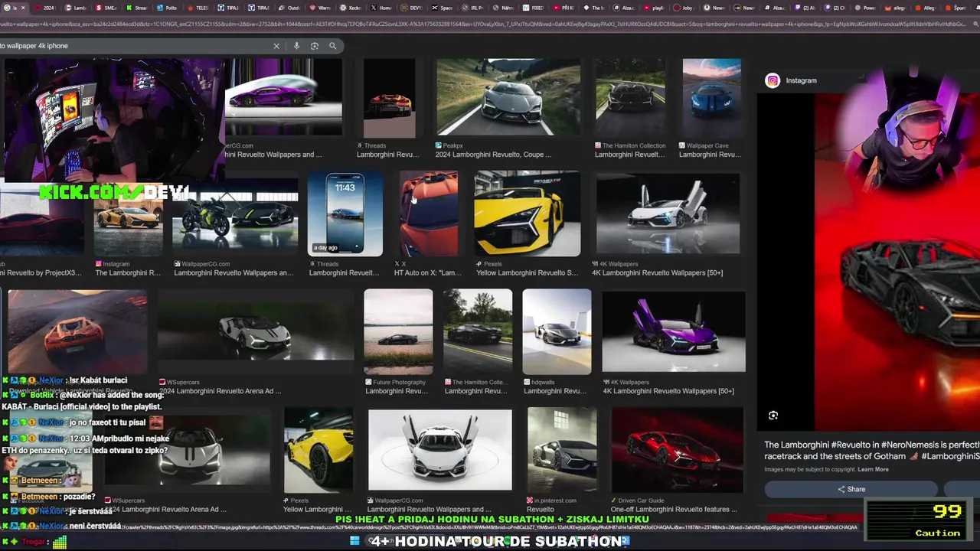980x551 pixels.
Task: Open the hdqwalls silver Lamborghini thumbnail
Action: click(x=557, y=331)
